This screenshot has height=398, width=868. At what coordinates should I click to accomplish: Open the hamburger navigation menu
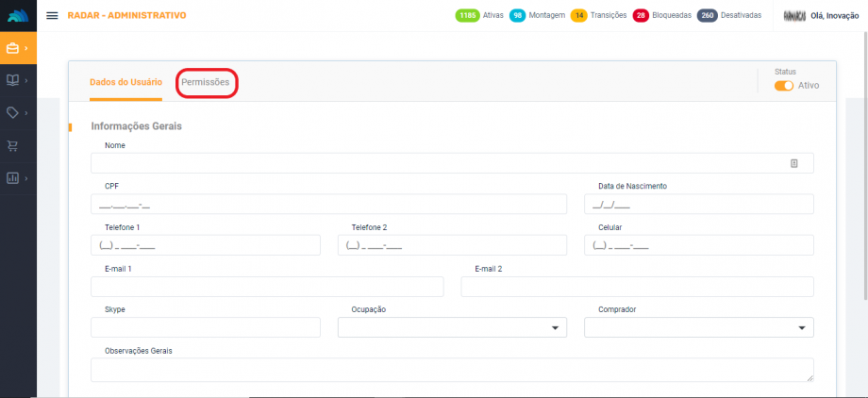[52, 16]
